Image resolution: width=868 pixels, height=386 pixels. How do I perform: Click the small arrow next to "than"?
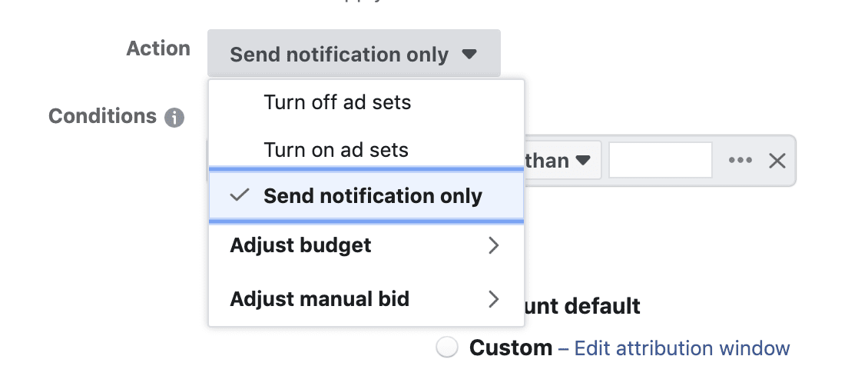click(x=582, y=161)
